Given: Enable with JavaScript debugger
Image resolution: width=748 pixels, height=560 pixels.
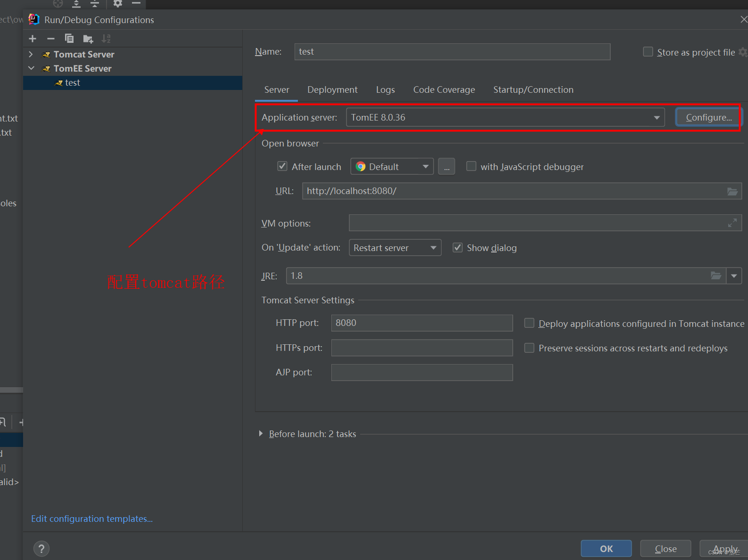Looking at the screenshot, I should (471, 166).
